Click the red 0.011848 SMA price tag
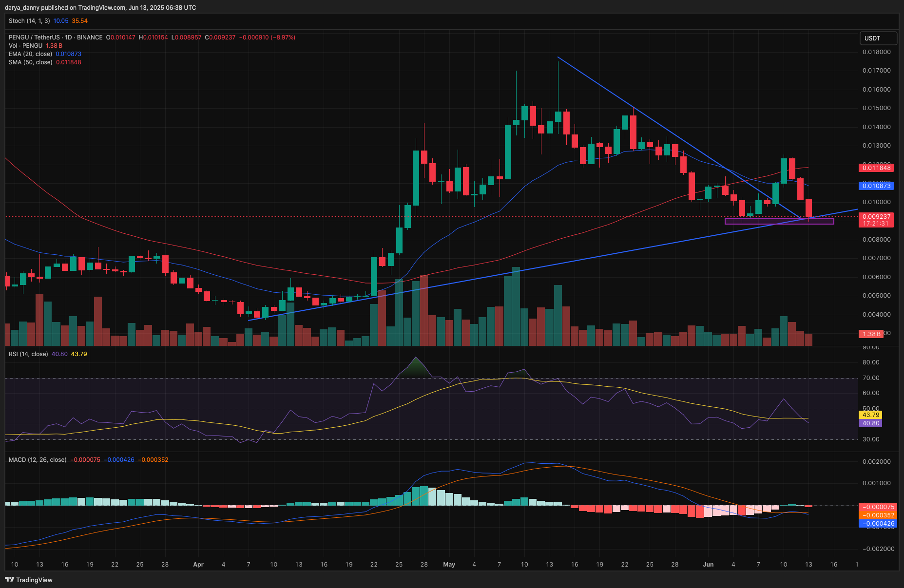 877,168
